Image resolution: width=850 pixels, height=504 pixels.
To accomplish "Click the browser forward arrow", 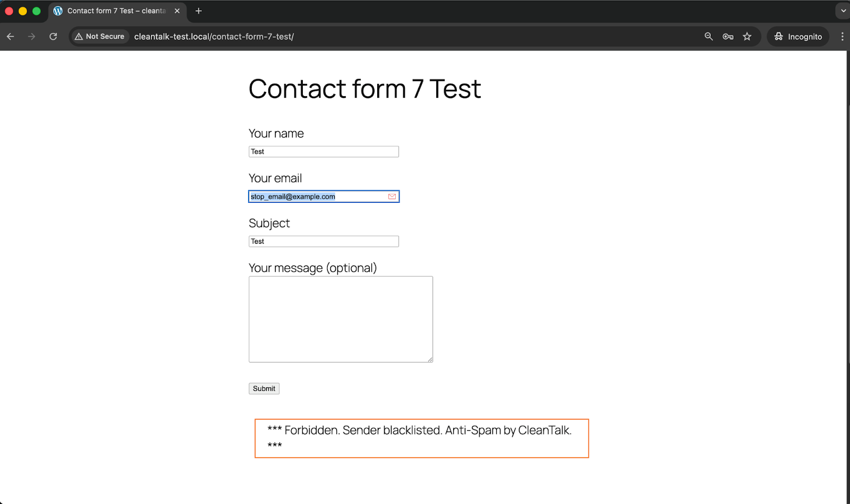I will pyautogui.click(x=32, y=37).
